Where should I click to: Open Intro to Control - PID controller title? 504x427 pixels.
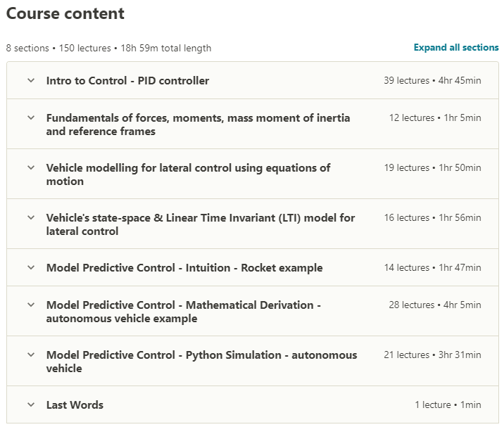click(127, 81)
